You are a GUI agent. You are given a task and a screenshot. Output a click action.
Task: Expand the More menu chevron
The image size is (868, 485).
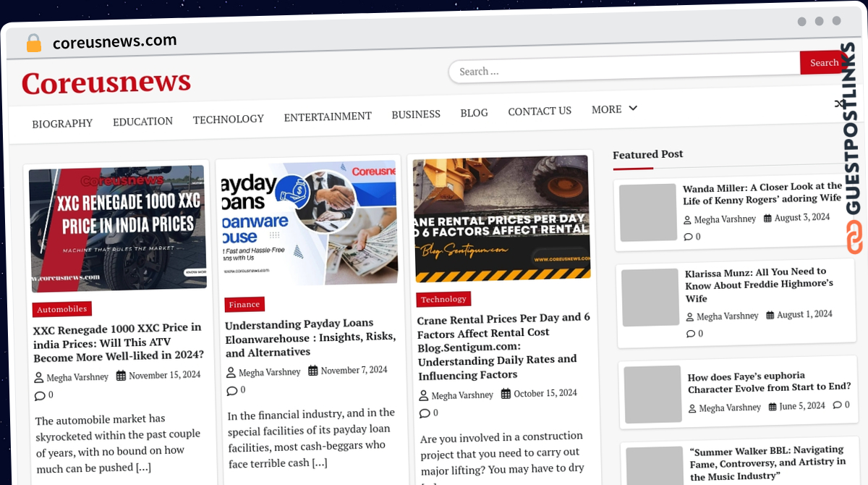pos(633,109)
